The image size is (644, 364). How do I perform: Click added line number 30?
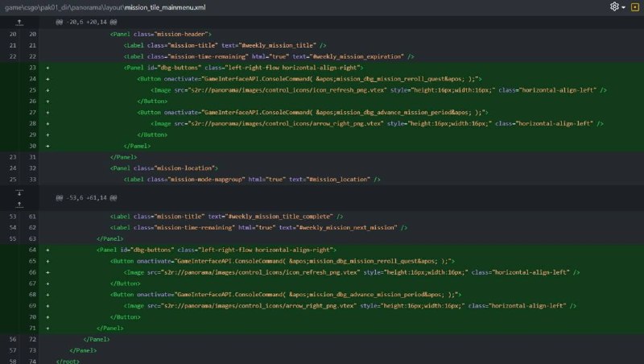click(32, 146)
